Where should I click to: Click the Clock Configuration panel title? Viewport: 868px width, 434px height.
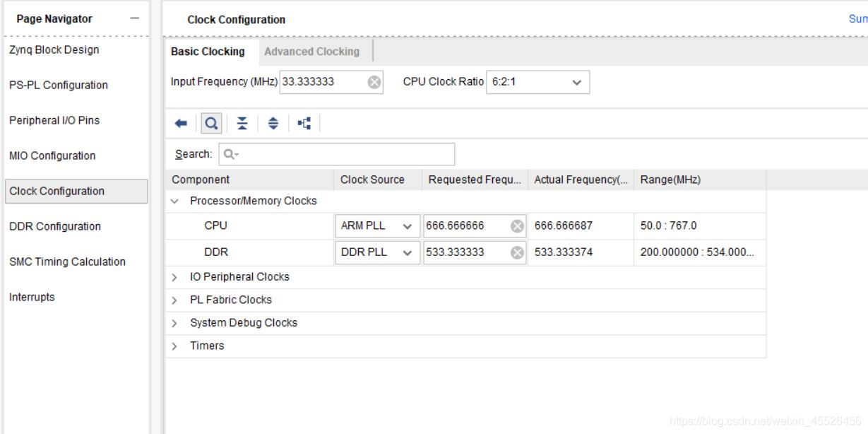coord(237,20)
